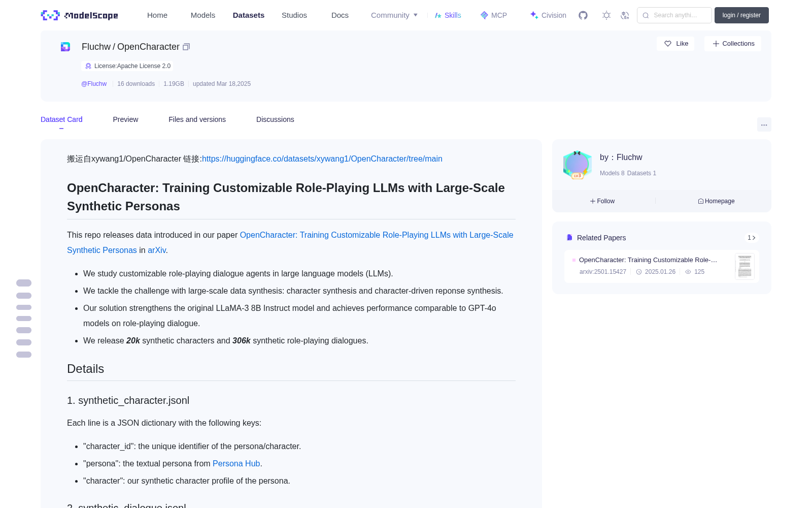Viewport: 812px width, 508px height.
Task: Open the Datasets section
Action: point(249,15)
